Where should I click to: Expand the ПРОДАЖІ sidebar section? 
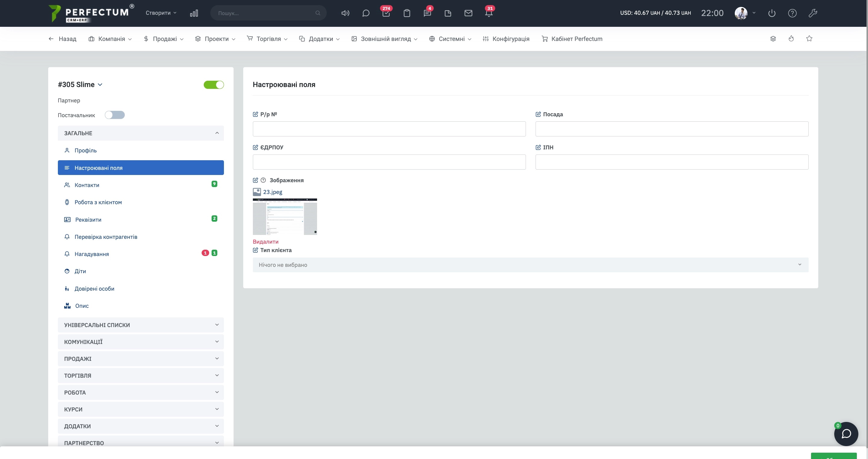click(x=140, y=359)
